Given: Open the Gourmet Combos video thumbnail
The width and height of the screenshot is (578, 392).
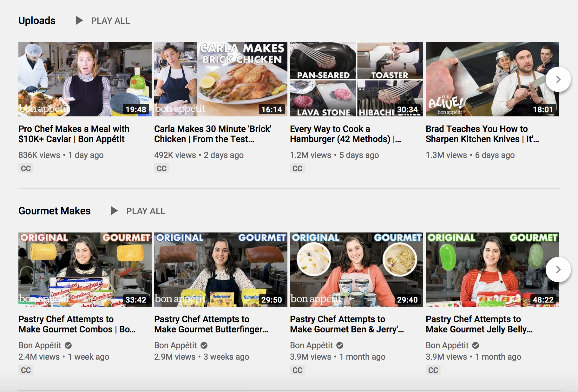Looking at the screenshot, I should click(x=85, y=270).
